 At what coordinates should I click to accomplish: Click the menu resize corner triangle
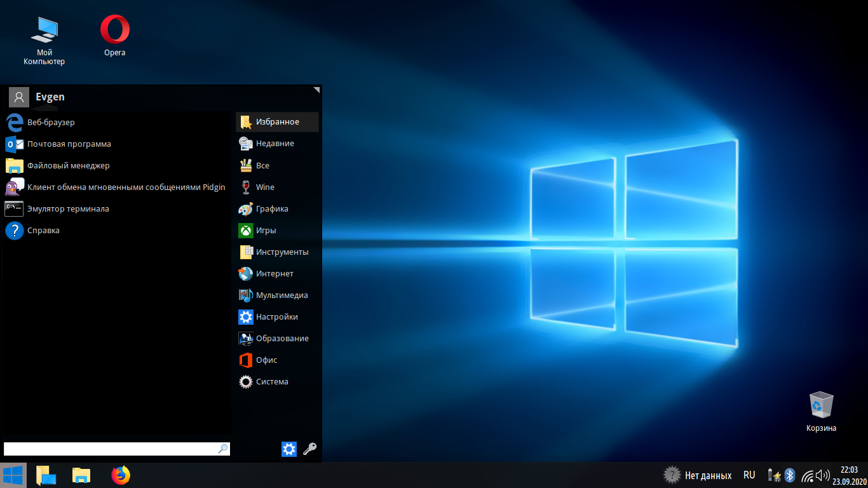[x=316, y=90]
